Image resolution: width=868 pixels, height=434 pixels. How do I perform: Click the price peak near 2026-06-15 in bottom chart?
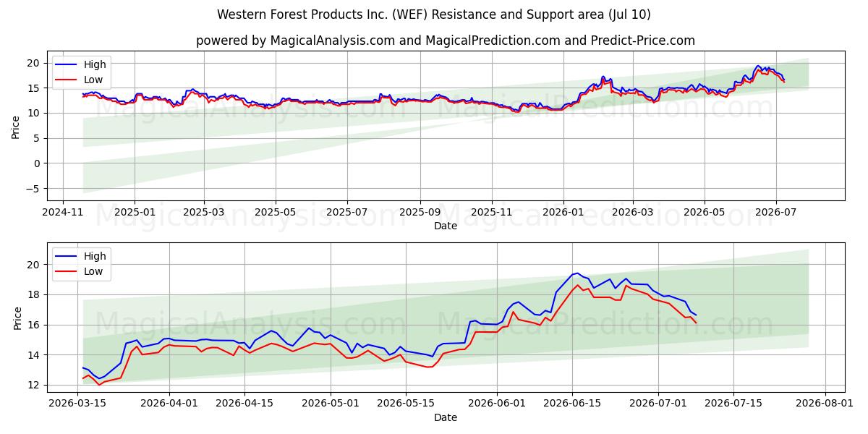point(576,273)
